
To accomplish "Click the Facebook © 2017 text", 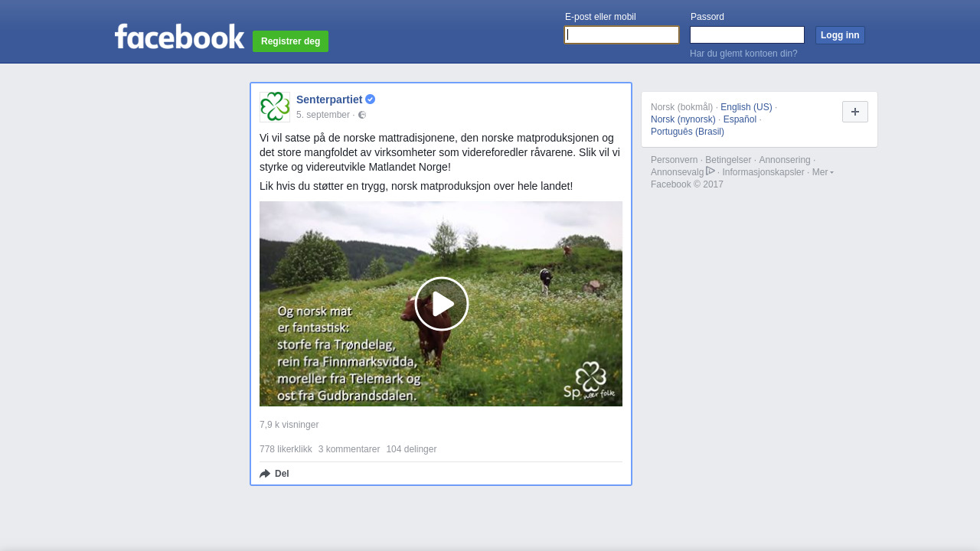I will 687,184.
